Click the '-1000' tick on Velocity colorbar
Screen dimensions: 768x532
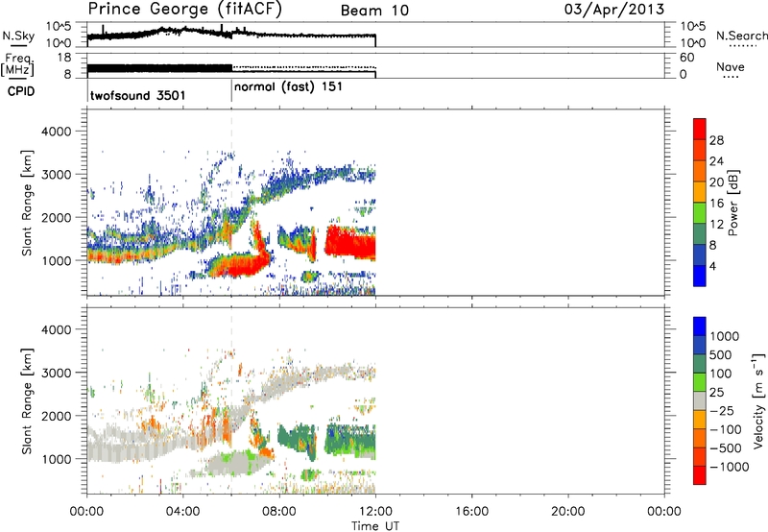coord(729,467)
